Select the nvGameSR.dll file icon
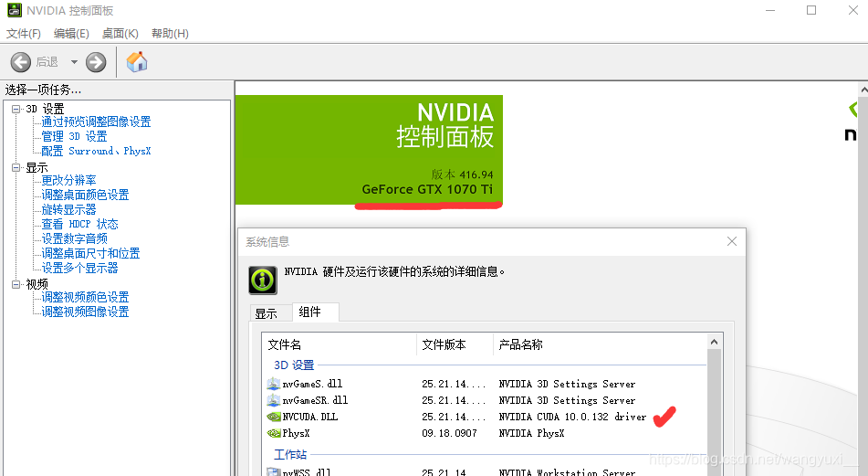868x476 pixels. pyautogui.click(x=274, y=400)
